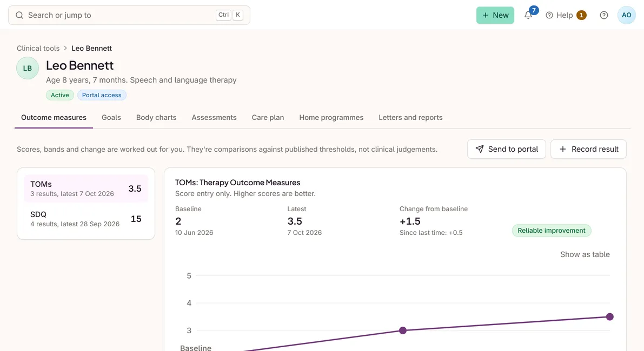
Task: Click the search magnifier icon
Action: 19,15
